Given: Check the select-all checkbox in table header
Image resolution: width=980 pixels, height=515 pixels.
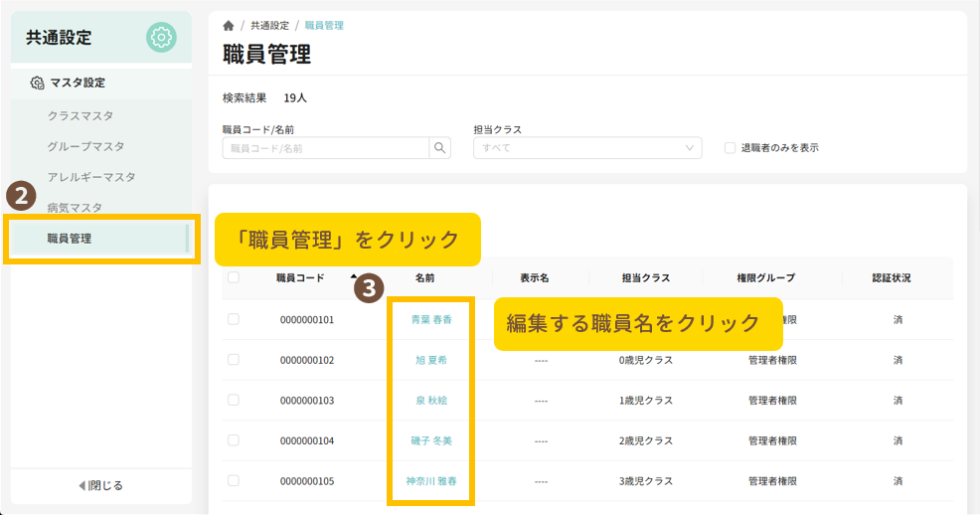Looking at the screenshot, I should tap(234, 278).
